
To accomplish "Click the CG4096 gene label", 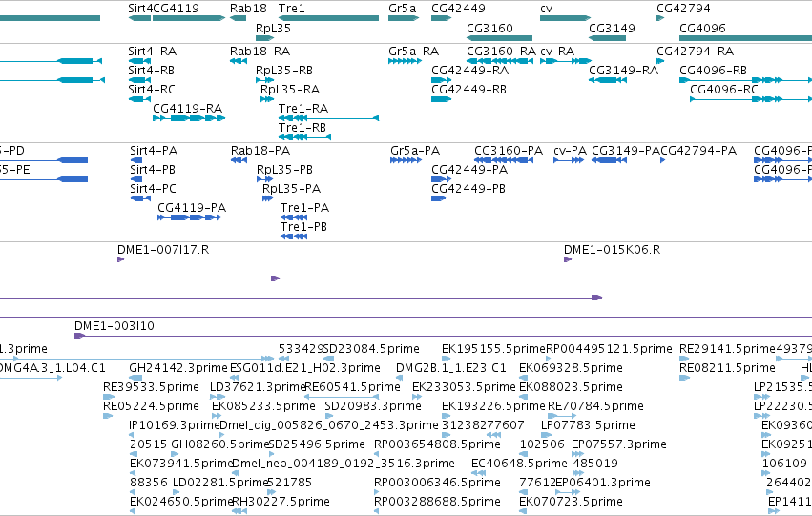I will 702,28.
